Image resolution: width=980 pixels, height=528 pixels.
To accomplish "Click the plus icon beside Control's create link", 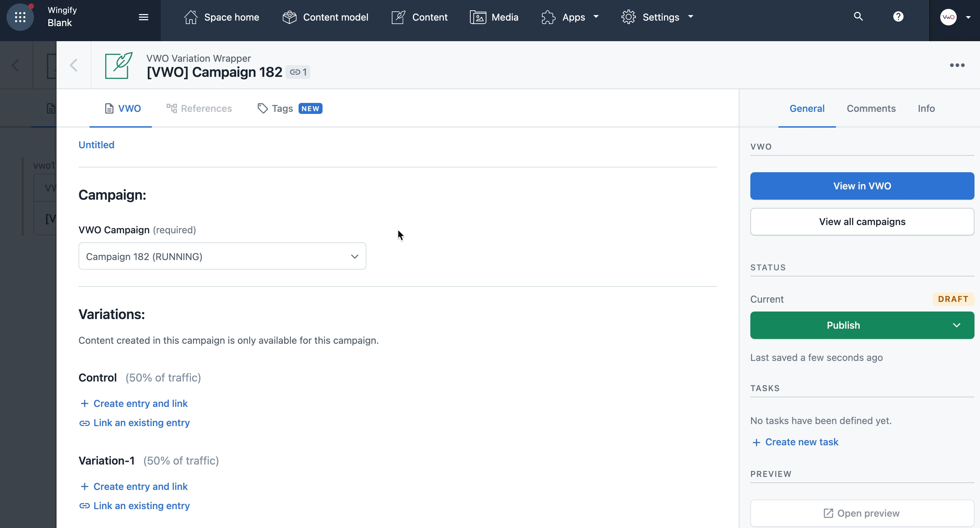I will [84, 403].
